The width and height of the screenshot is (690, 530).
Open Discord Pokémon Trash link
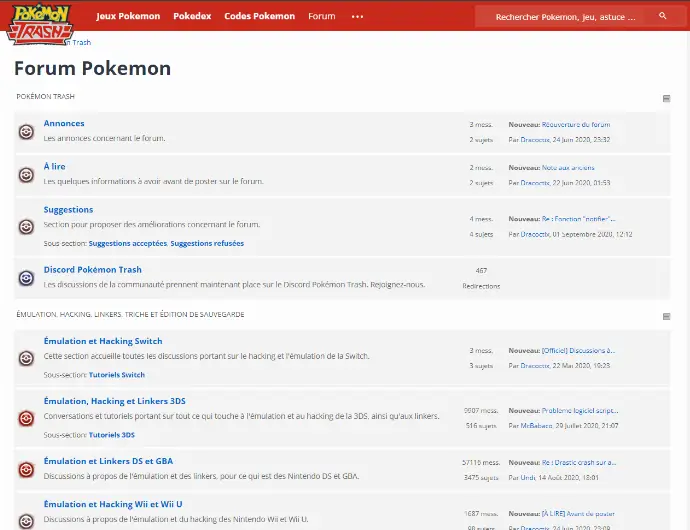92,269
